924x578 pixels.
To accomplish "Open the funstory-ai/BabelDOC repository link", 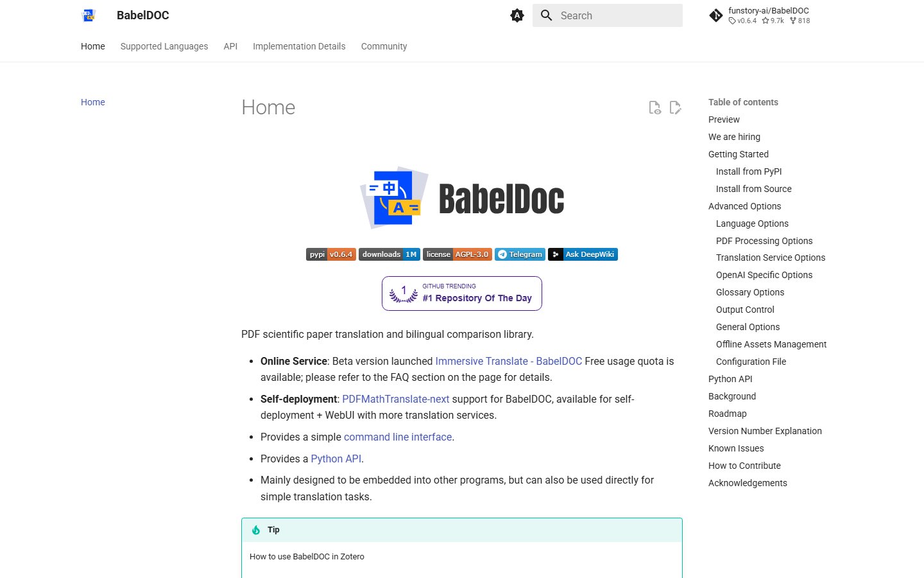I will tap(760, 15).
